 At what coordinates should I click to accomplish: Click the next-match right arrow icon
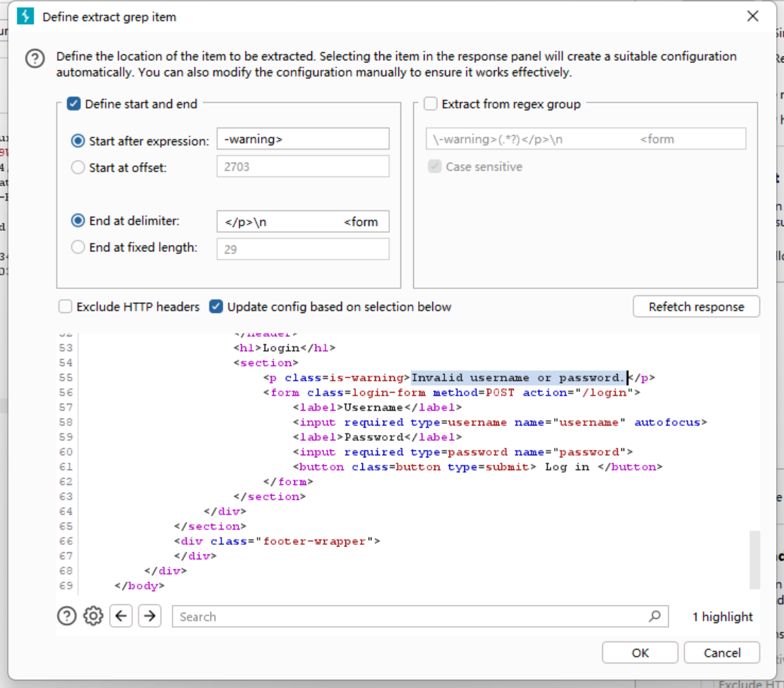coord(149,616)
